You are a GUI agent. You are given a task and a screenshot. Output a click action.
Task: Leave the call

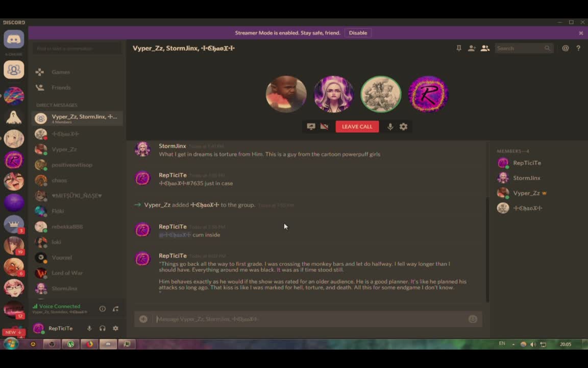click(357, 127)
